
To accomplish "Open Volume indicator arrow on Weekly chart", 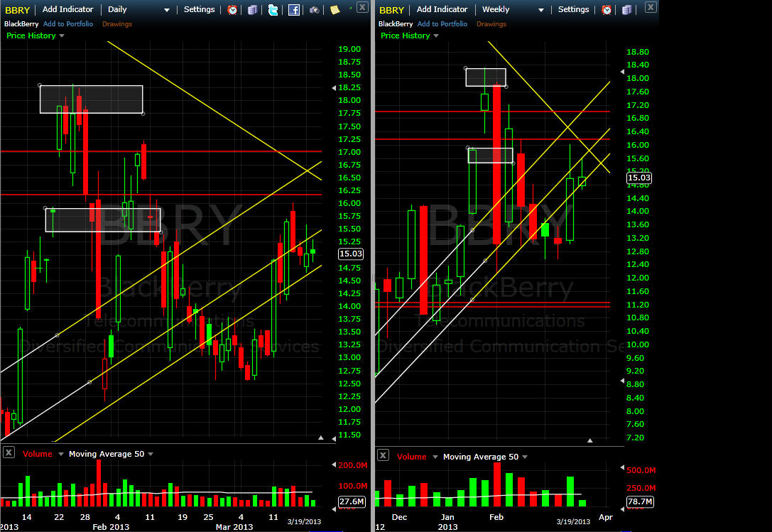I will coord(435,457).
